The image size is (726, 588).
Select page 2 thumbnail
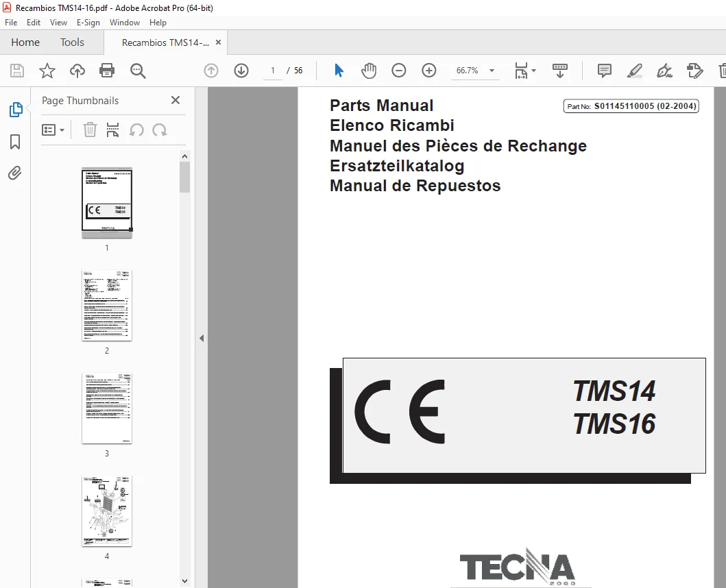[x=107, y=305]
